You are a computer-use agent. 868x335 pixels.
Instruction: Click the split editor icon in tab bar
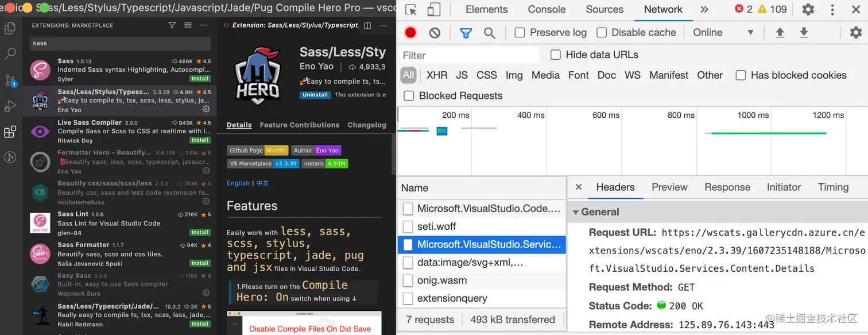367,25
